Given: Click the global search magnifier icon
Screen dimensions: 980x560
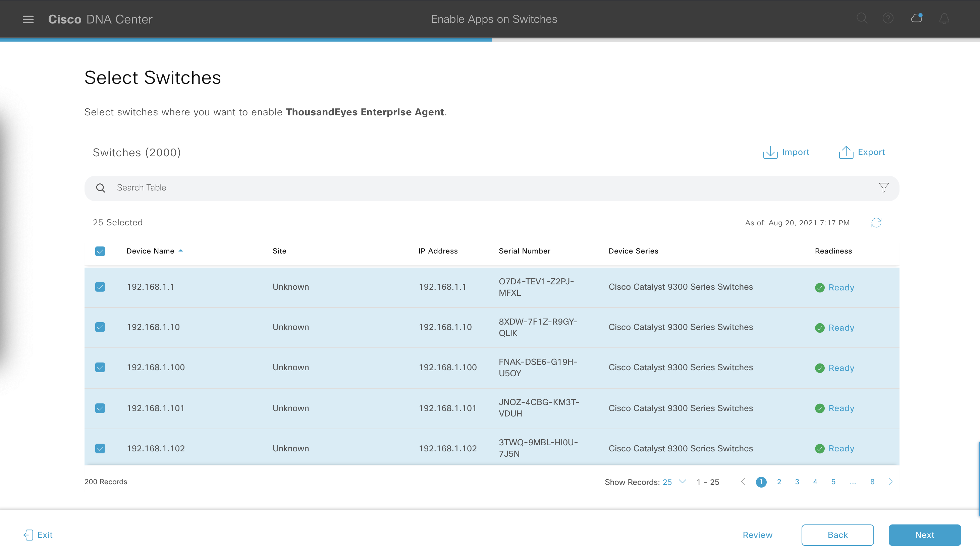Looking at the screenshot, I should click(862, 18).
